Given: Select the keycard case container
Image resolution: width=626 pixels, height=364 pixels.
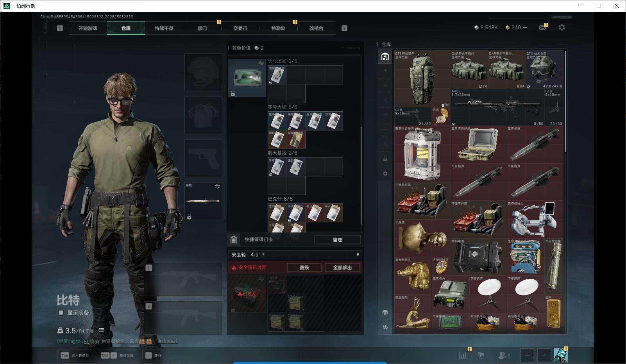Looking at the screenshot, I should (247, 78).
